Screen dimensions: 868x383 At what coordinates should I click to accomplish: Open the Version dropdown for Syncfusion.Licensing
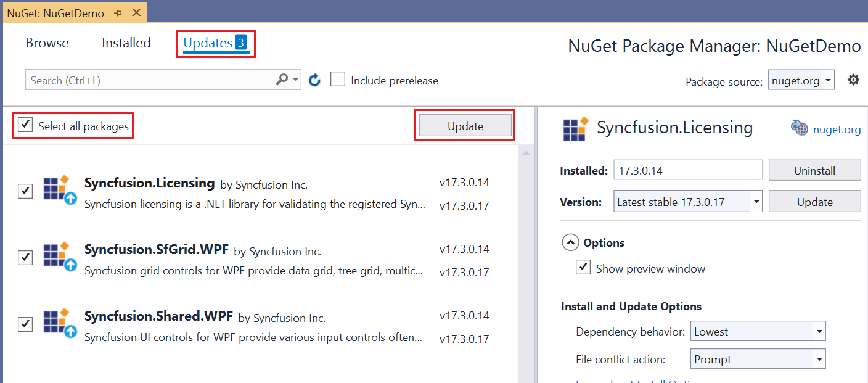[756, 202]
